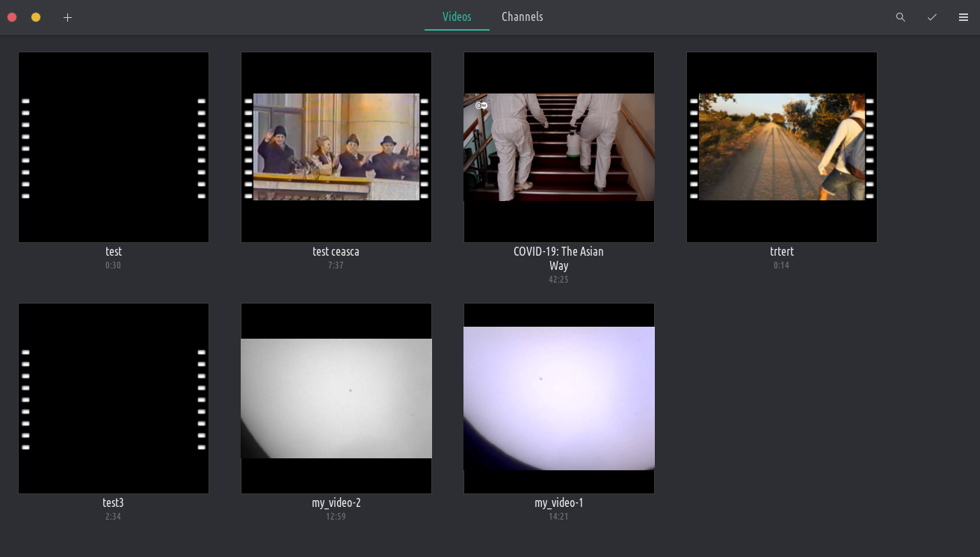Click the red close window button
The height and width of the screenshot is (557, 980).
tap(12, 17)
